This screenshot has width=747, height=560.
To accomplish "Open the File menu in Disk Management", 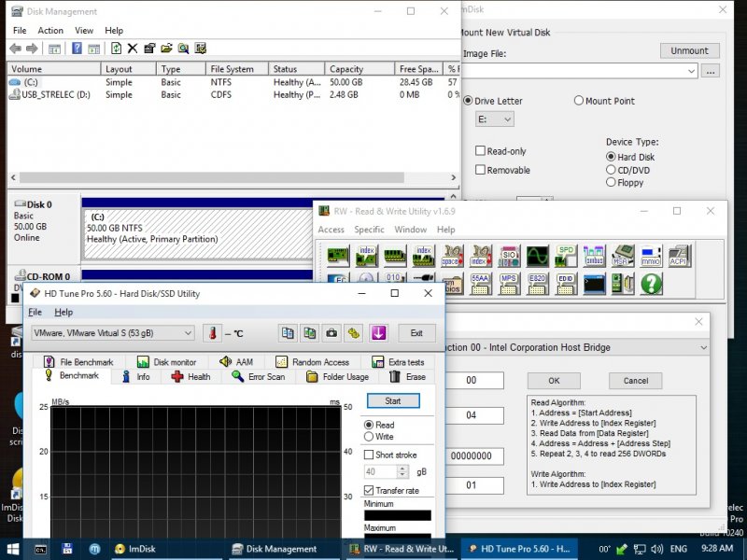I will (20, 31).
